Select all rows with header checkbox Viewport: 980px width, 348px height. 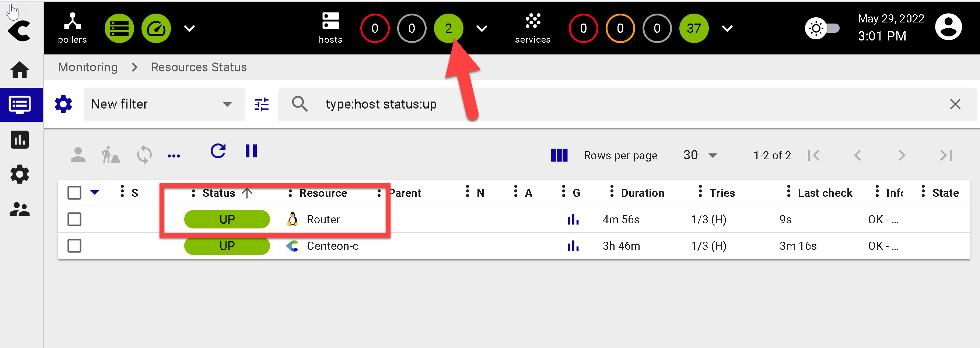click(74, 193)
